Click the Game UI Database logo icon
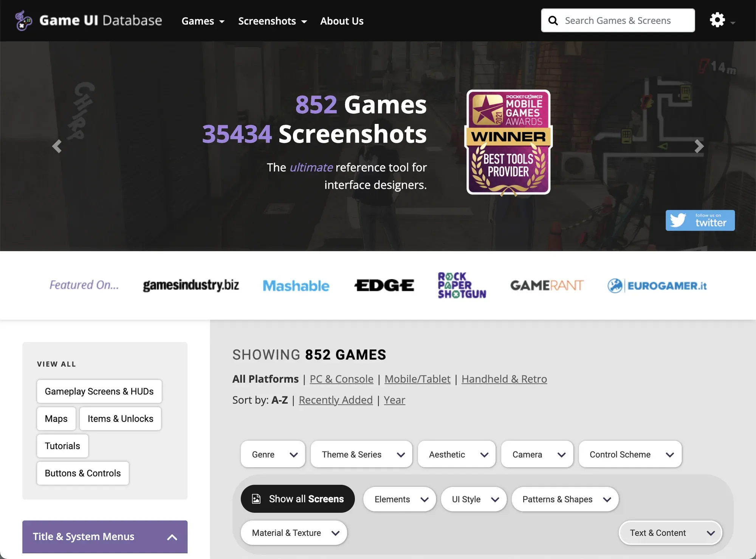The image size is (756, 559). click(23, 20)
